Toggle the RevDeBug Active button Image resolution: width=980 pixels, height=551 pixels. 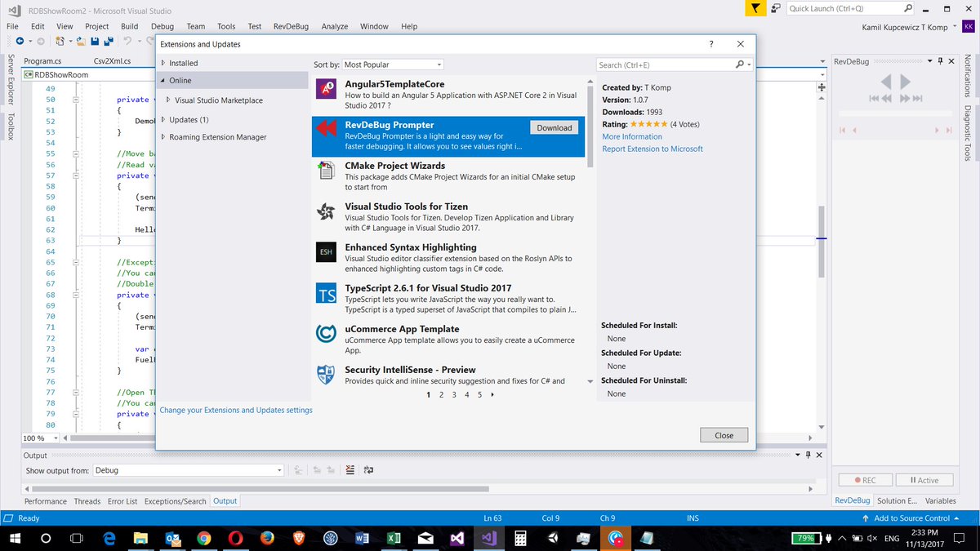(924, 480)
